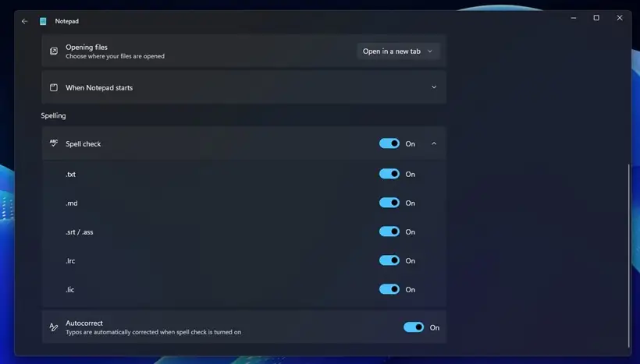This screenshot has height=364, width=640.
Task: Click the Notepad app icon in title bar
Action: [x=43, y=21]
